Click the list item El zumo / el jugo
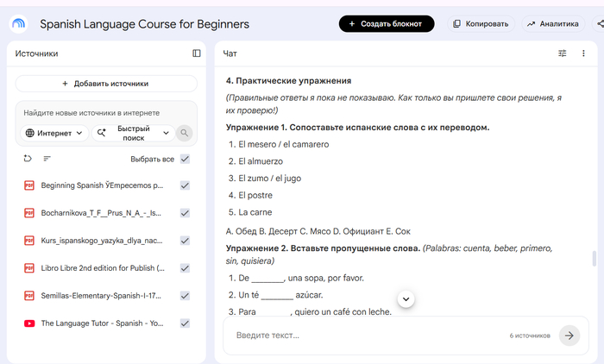 (269, 179)
